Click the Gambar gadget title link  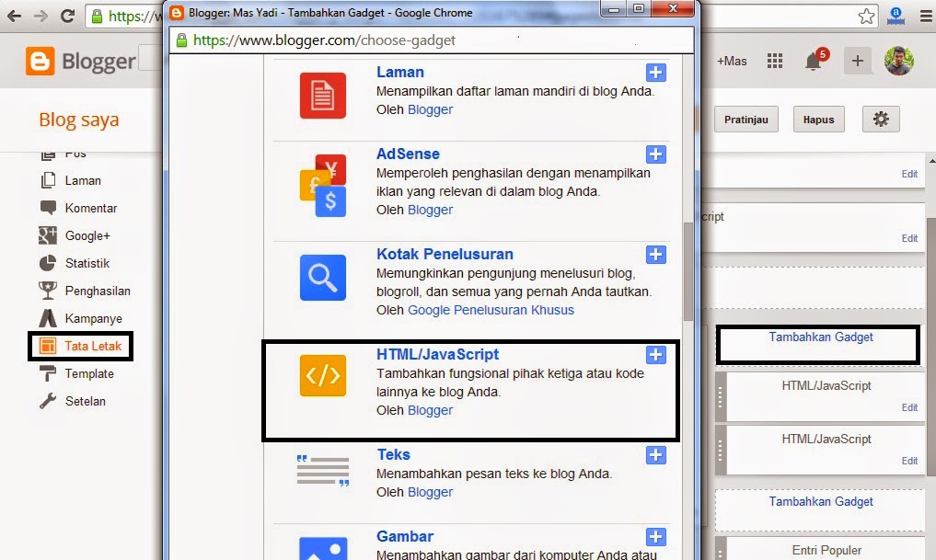(x=405, y=536)
